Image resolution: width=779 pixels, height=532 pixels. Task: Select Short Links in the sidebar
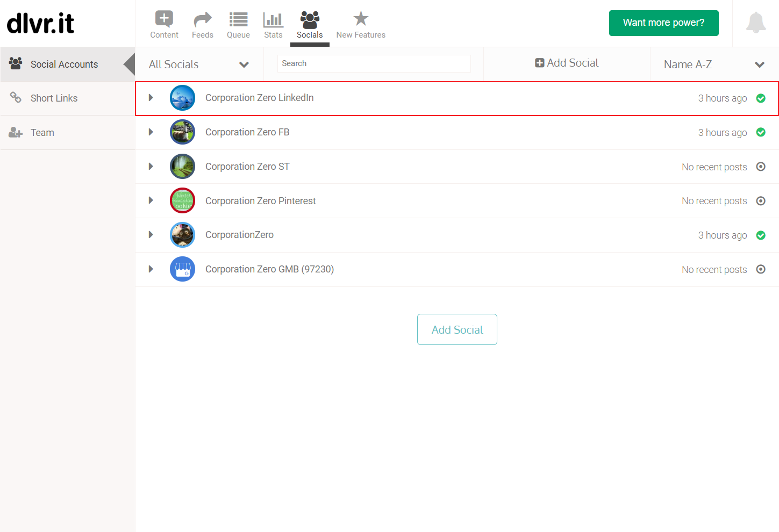coord(67,98)
